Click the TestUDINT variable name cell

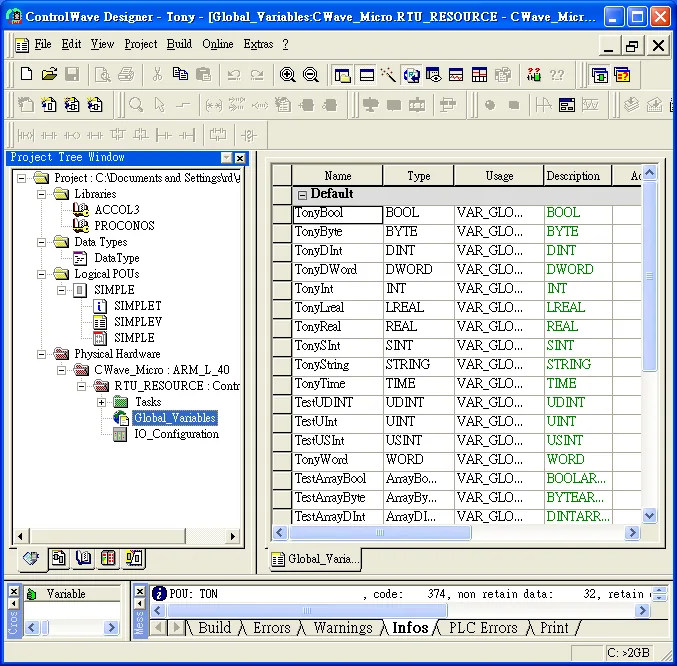click(337, 403)
